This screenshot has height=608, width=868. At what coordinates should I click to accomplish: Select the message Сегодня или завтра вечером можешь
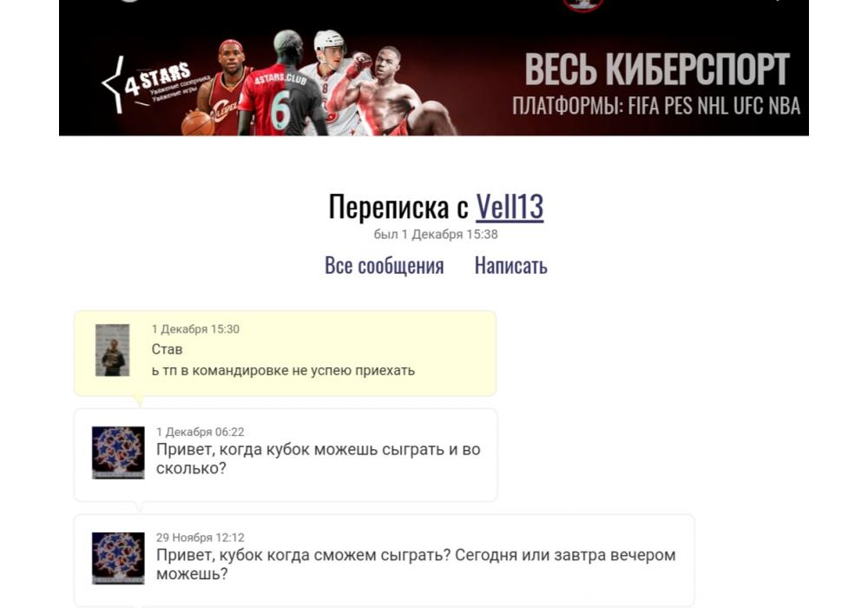click(x=385, y=560)
